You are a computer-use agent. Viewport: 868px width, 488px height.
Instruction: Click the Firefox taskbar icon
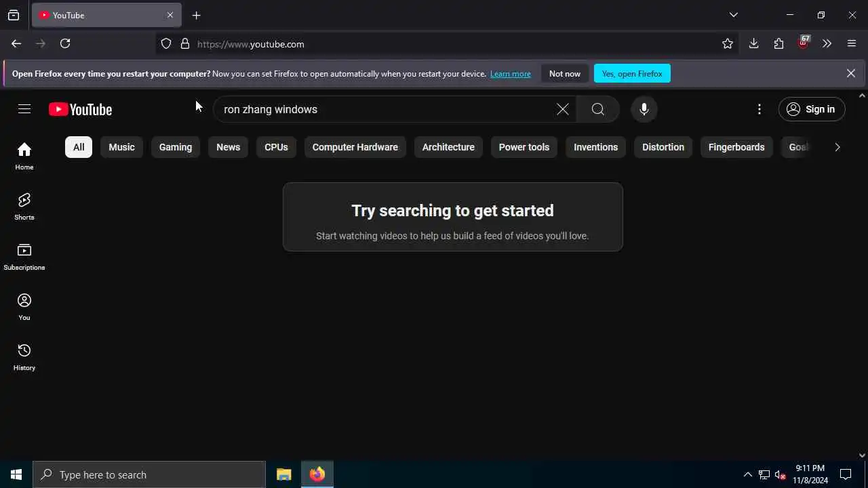(x=317, y=474)
